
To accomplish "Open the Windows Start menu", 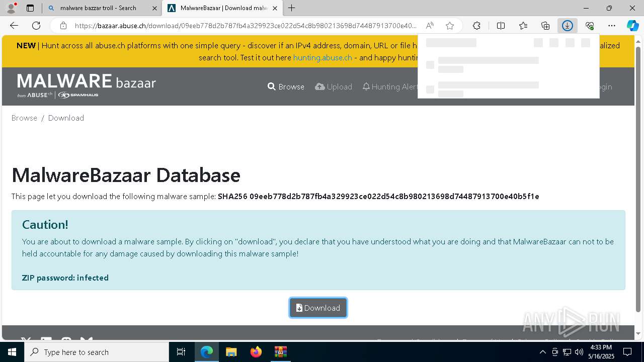I will click(x=12, y=352).
